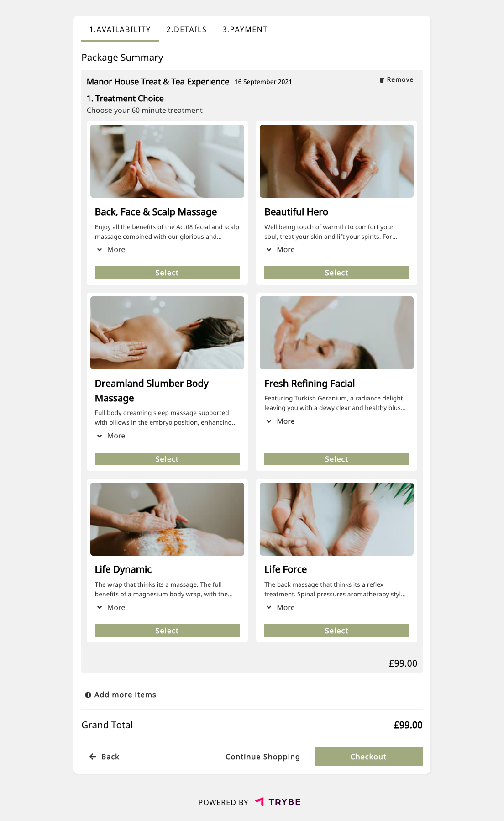Click Continue Shopping link

(x=262, y=757)
